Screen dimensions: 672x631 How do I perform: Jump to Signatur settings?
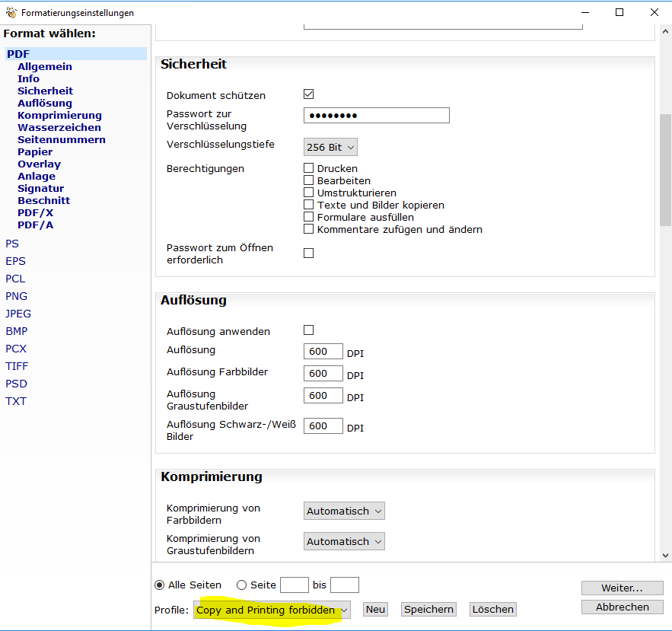[x=41, y=188]
